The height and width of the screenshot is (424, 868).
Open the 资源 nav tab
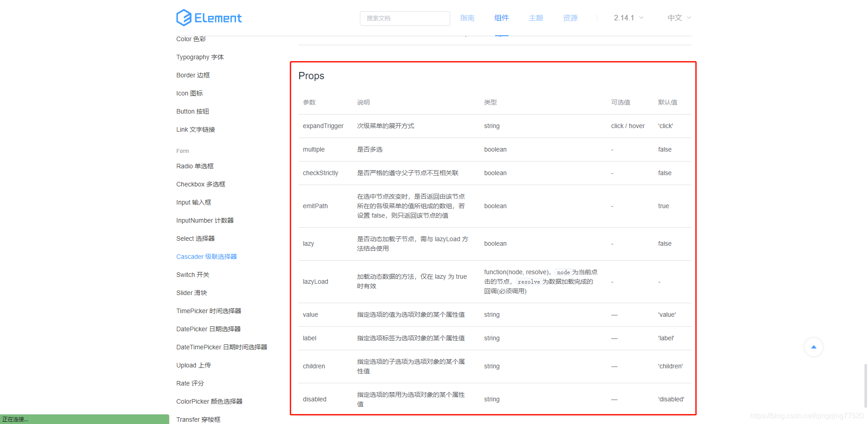tap(570, 18)
